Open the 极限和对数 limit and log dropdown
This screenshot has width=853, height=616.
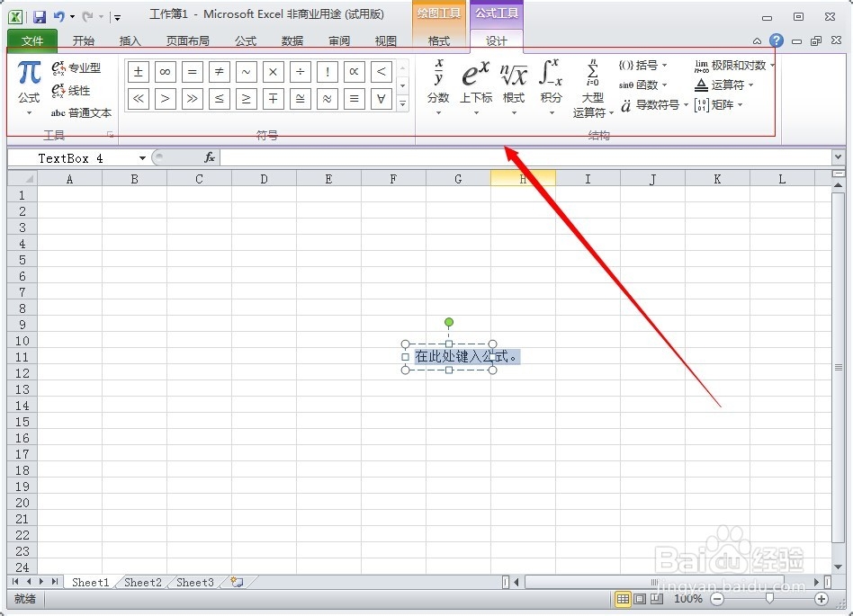[734, 66]
